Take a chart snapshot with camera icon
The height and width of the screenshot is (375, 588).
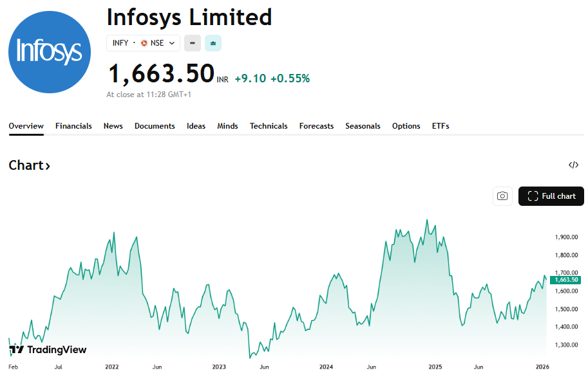click(x=502, y=196)
